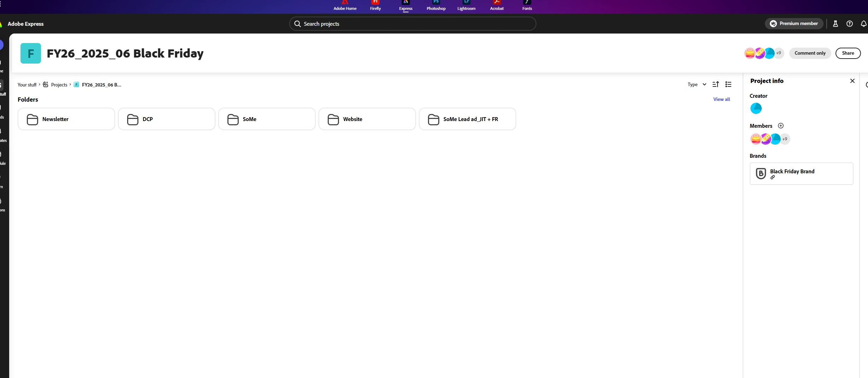Open Photoshop from the top app bar

coord(436,6)
